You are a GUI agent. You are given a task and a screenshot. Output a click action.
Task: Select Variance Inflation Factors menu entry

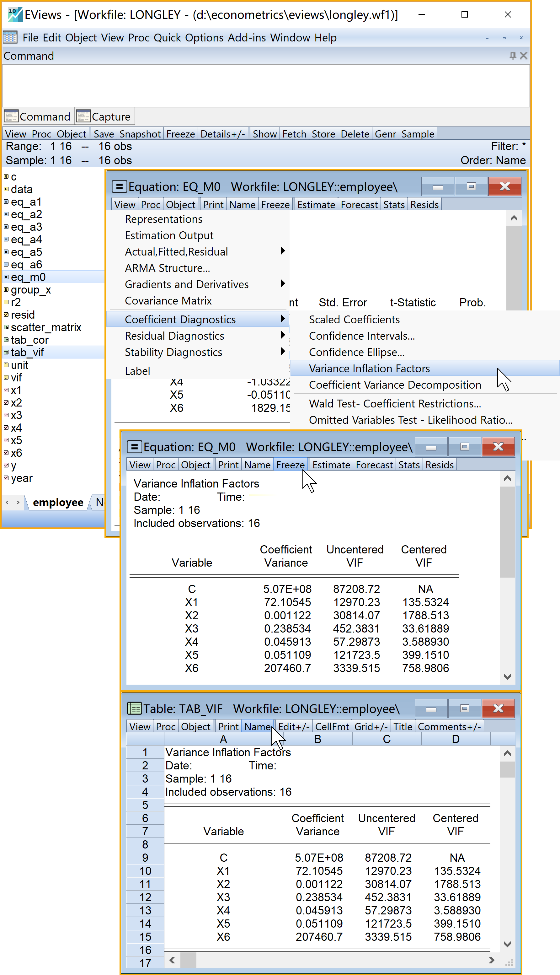(x=369, y=369)
